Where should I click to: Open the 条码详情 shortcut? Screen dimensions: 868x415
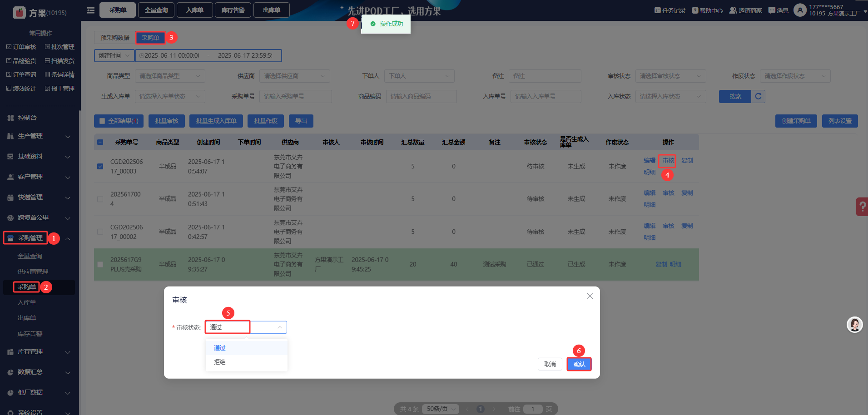[x=60, y=74]
